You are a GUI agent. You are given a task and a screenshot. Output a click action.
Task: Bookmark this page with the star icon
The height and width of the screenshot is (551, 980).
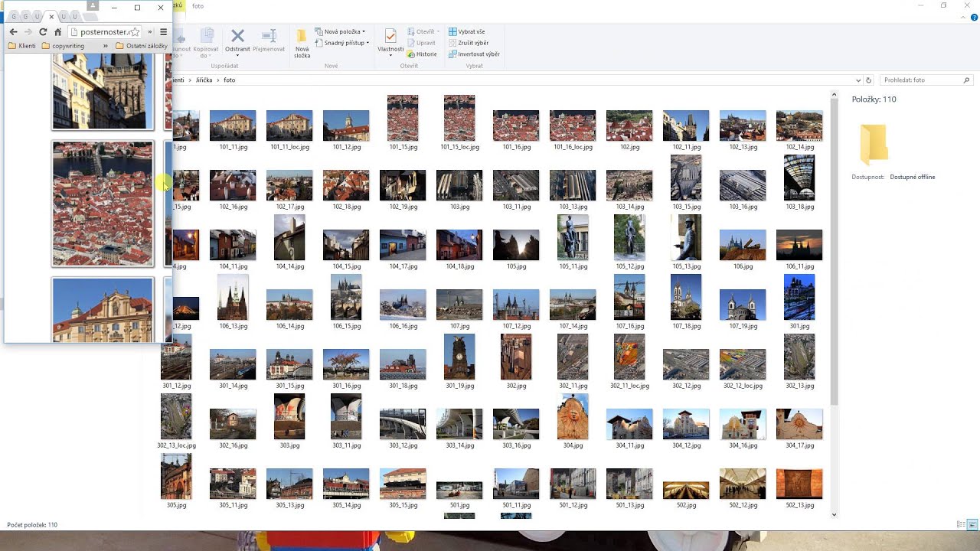pyautogui.click(x=135, y=32)
